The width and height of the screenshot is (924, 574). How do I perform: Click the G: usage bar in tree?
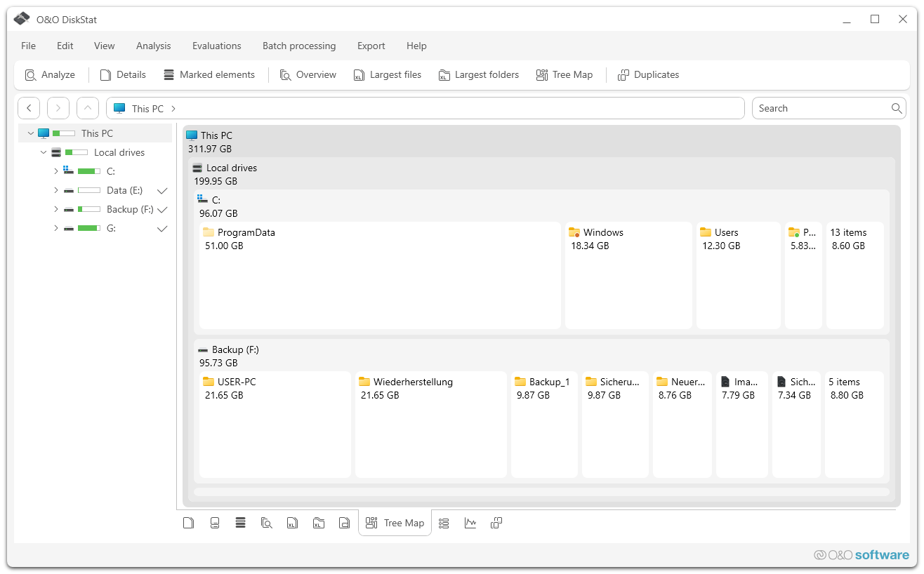point(89,228)
